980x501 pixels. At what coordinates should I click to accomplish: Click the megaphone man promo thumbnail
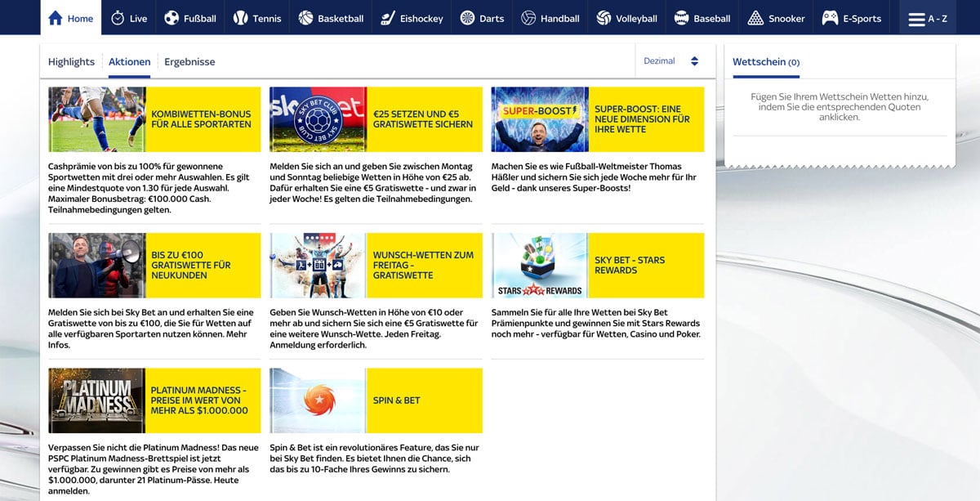point(97,266)
